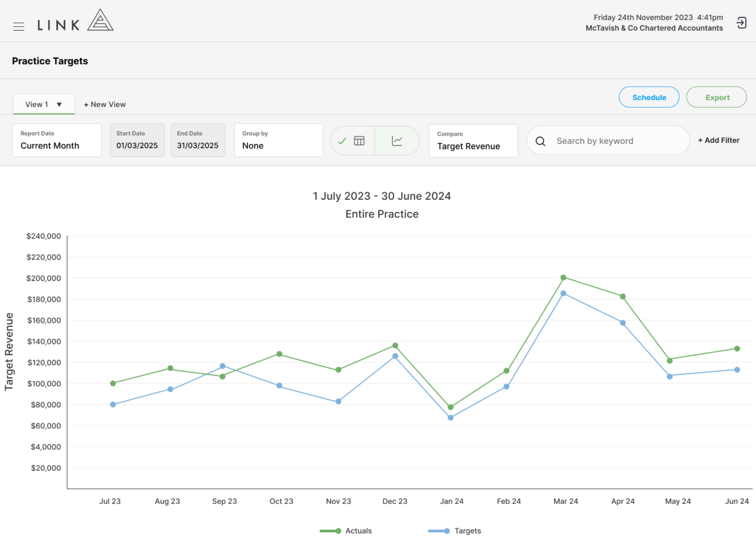Click the May 24 Targets data point
Viewport: 756px width, 539px height.
670,376
